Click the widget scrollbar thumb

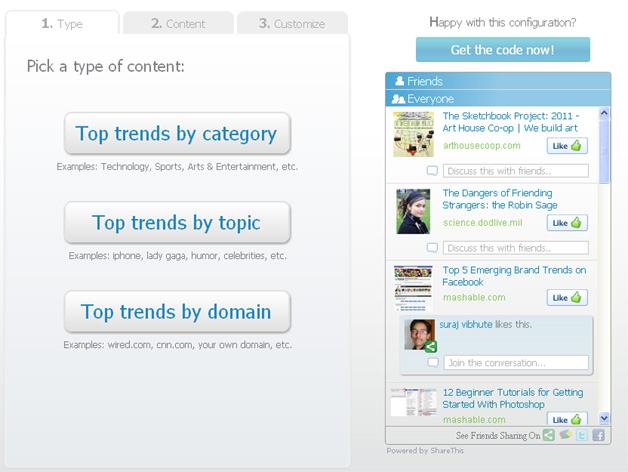pos(604,151)
